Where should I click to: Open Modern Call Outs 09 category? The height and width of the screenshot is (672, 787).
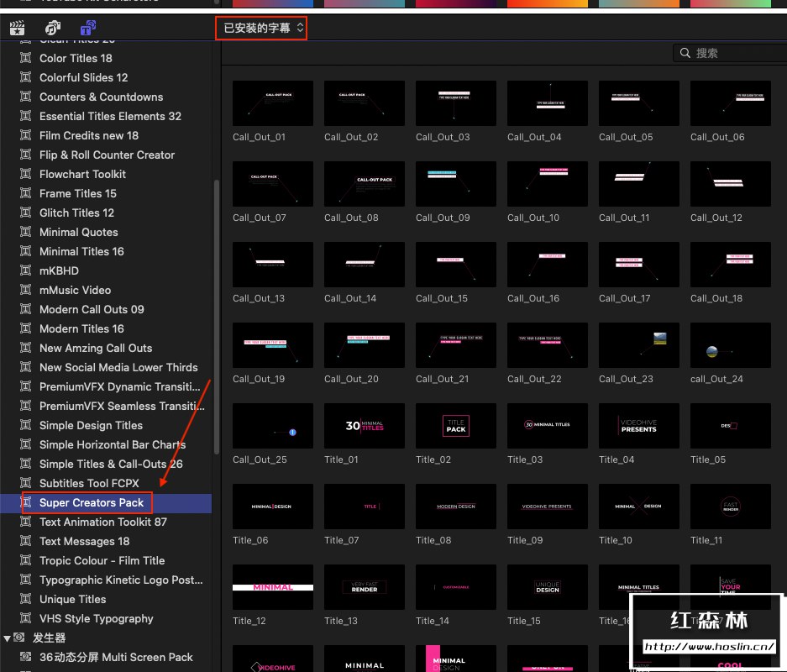point(92,310)
